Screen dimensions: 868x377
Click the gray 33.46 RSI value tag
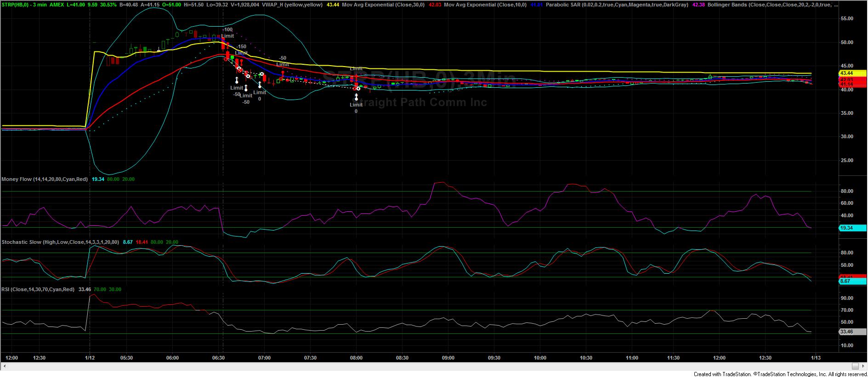click(846, 332)
